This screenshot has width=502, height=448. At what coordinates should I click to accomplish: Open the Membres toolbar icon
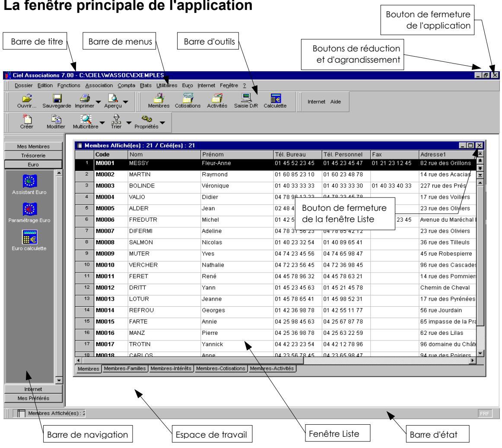159,98
